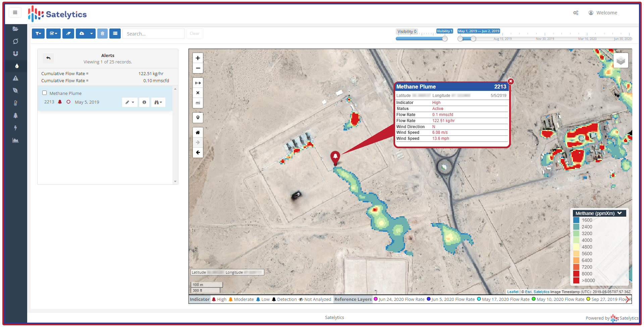644x327 pixels.
Task: Open the list view button
Action: pos(115,34)
